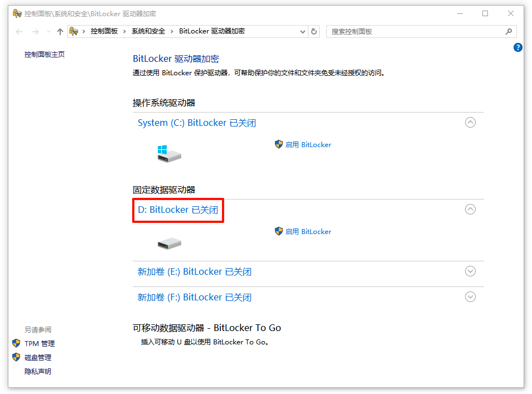Click 控制面板 breadcrumb
Viewport: 532px width, 394px height.
[104, 31]
